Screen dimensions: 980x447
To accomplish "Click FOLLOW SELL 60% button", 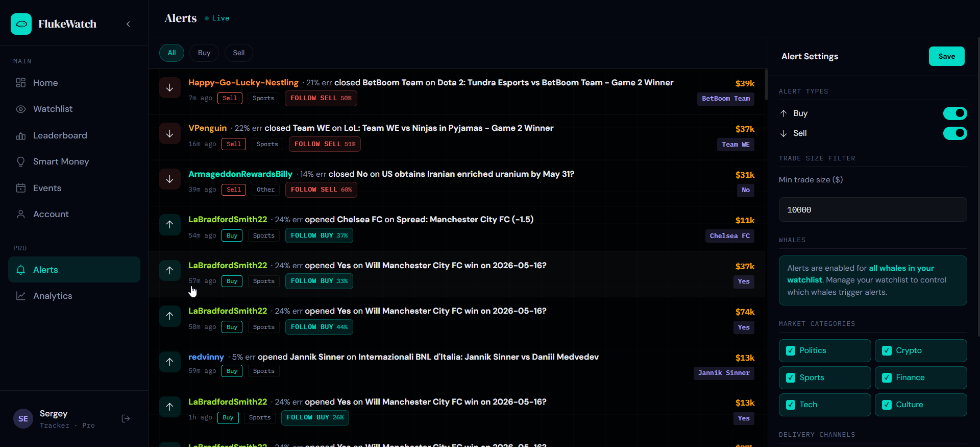I will 321,190.
